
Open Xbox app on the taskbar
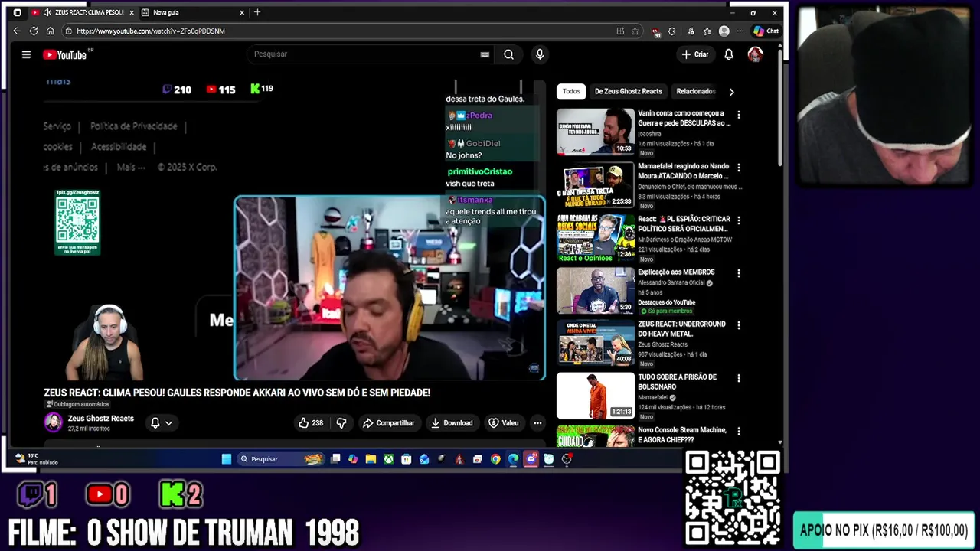(389, 459)
